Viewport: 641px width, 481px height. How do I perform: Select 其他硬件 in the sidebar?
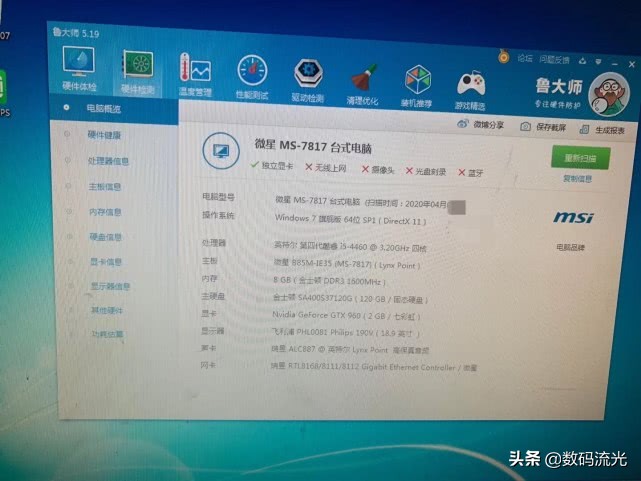[107, 311]
